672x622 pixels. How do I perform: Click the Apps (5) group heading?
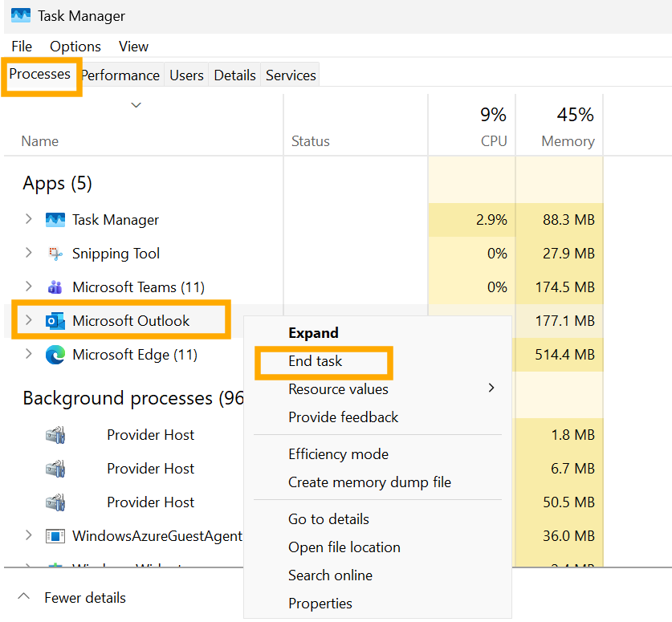point(58,183)
